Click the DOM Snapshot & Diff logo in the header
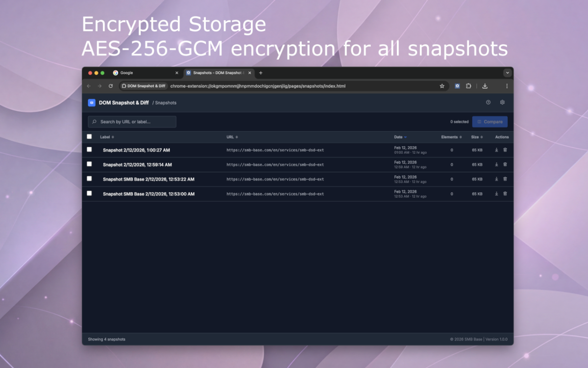The image size is (588, 368). [92, 103]
